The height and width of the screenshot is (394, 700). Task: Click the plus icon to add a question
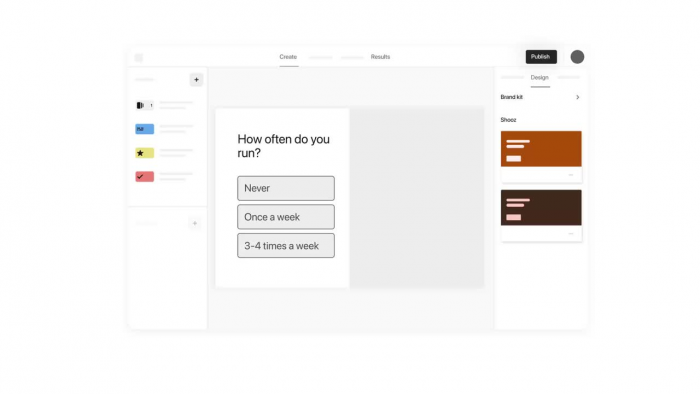[x=196, y=79]
